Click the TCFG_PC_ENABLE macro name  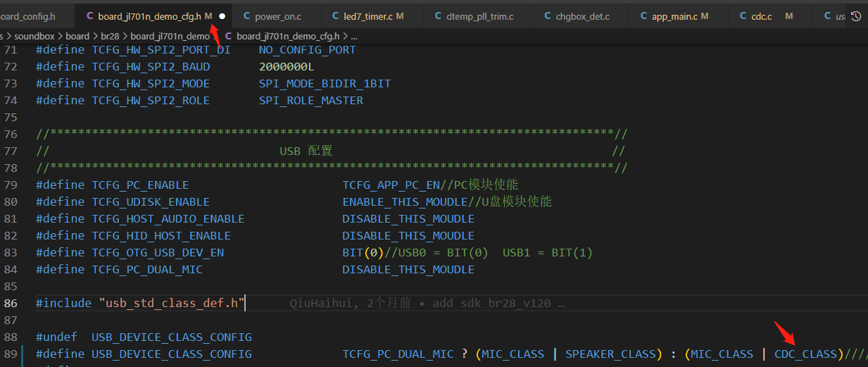(140, 185)
